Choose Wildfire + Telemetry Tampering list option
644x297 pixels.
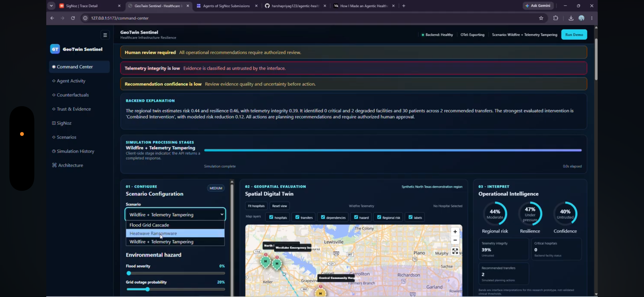tap(175, 242)
